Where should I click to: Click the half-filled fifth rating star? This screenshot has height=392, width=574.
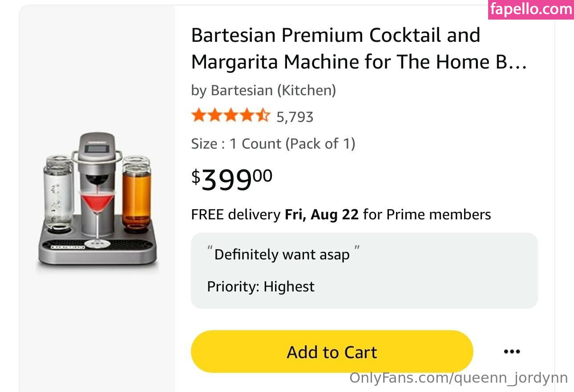click(263, 116)
